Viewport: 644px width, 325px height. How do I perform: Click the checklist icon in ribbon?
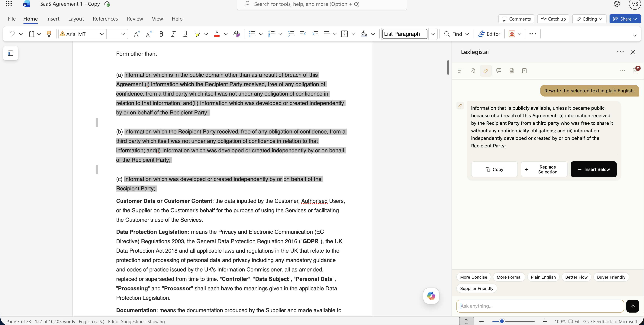291,34
